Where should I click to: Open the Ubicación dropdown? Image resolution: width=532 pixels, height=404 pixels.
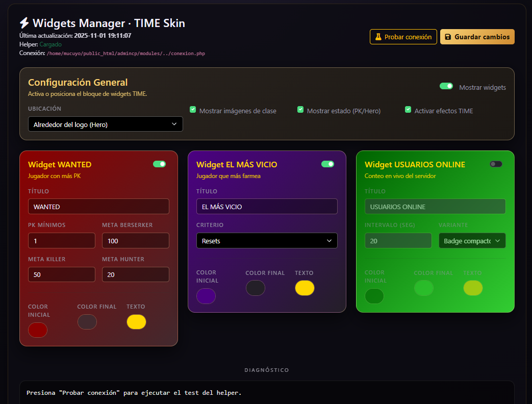[x=106, y=124]
